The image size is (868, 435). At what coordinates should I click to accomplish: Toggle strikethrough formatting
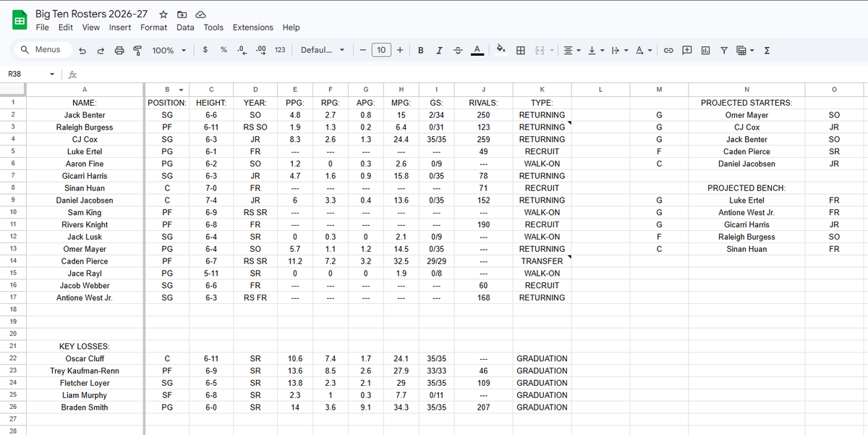[457, 51]
